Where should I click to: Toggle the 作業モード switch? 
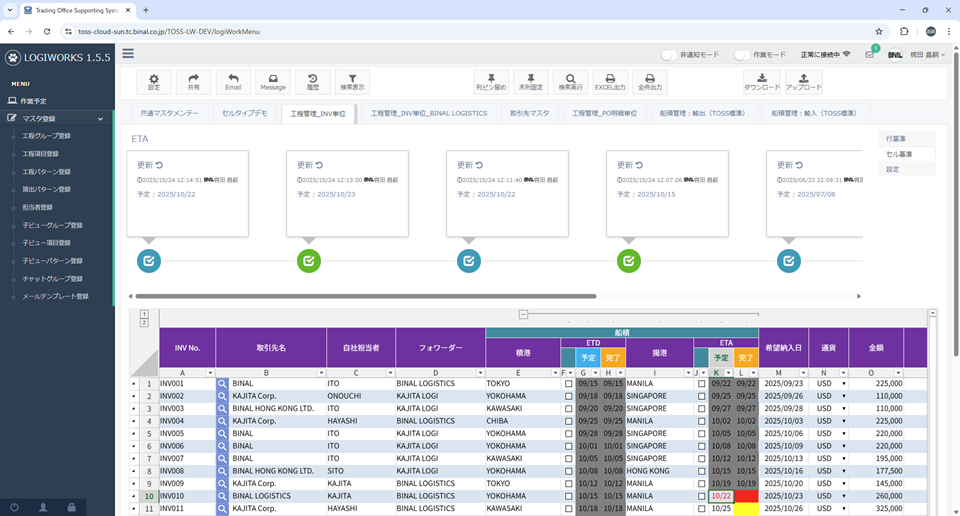point(742,54)
